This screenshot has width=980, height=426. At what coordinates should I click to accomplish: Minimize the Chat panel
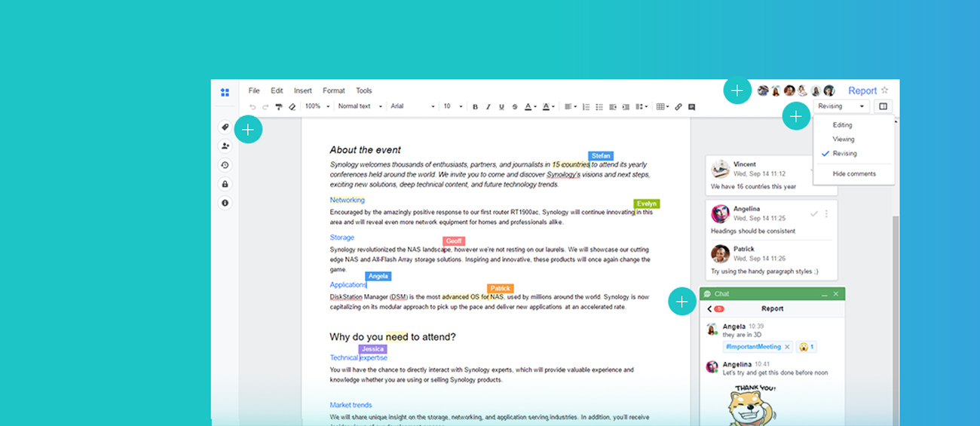click(x=825, y=294)
